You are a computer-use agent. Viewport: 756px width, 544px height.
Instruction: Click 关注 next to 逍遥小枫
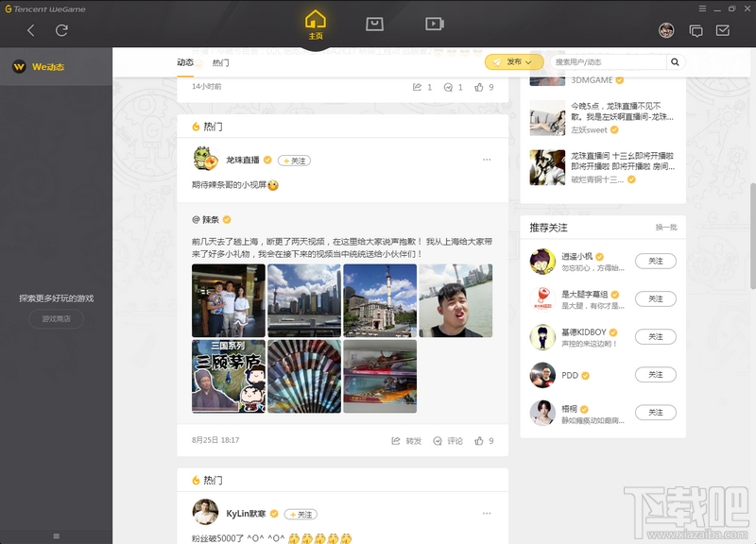[655, 261]
